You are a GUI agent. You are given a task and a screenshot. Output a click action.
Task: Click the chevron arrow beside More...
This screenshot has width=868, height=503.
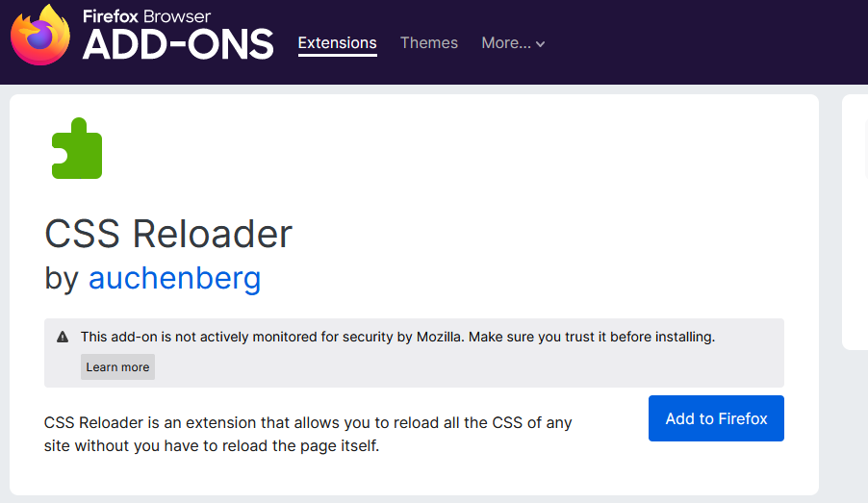pyautogui.click(x=540, y=44)
